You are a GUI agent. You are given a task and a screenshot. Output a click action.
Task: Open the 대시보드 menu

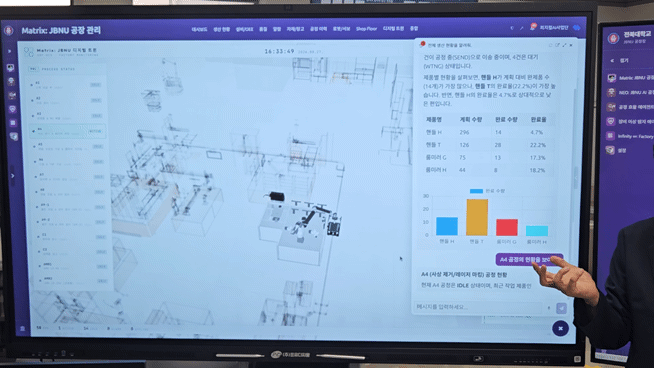199,30
